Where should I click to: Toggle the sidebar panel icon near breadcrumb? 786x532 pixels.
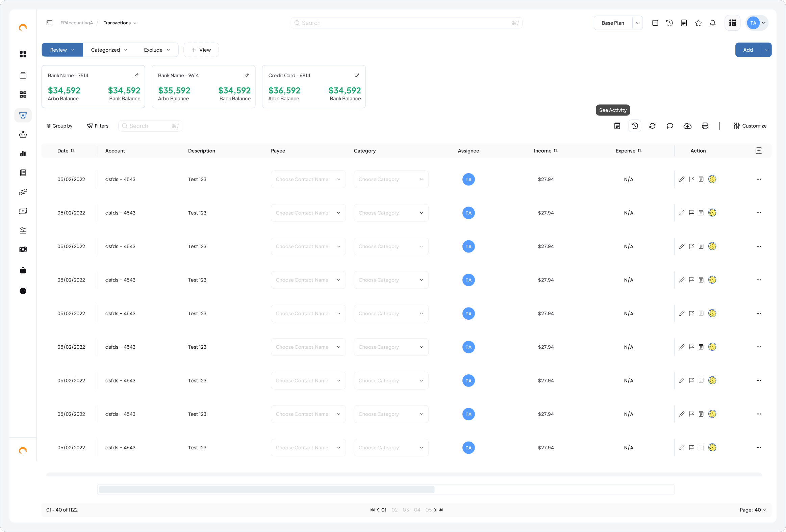point(49,23)
